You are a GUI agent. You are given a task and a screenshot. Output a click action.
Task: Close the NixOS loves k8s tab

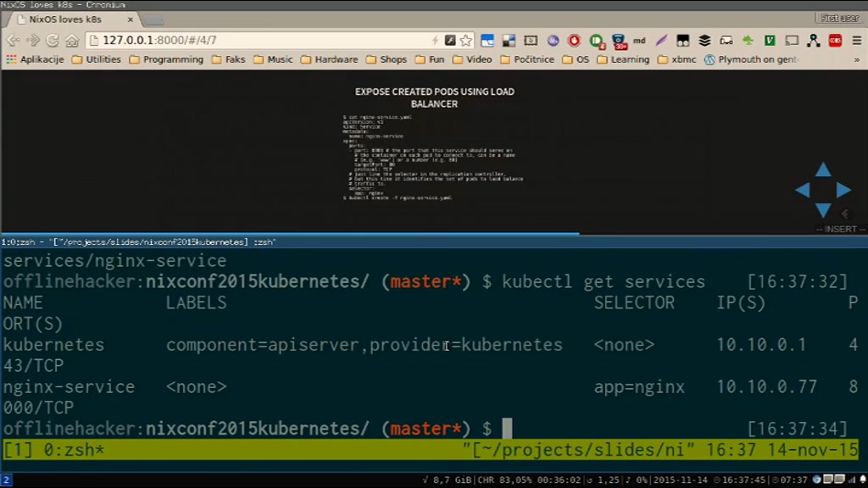tap(130, 19)
